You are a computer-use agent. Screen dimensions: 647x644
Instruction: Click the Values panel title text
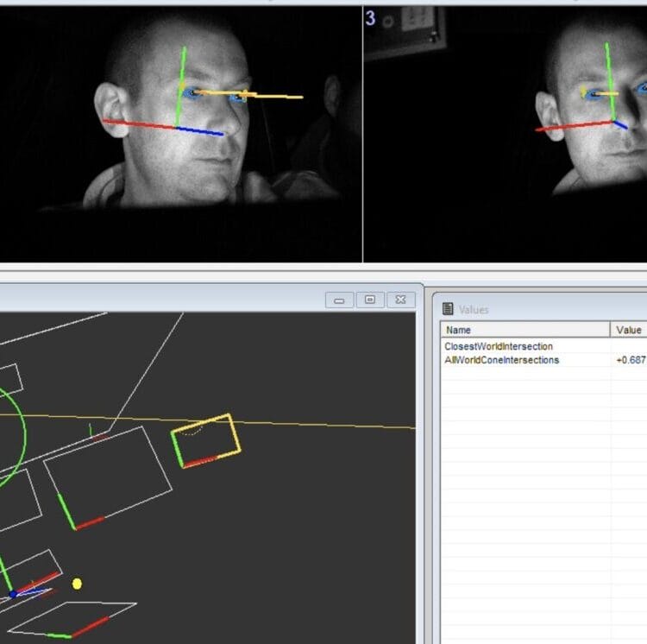[x=474, y=309]
